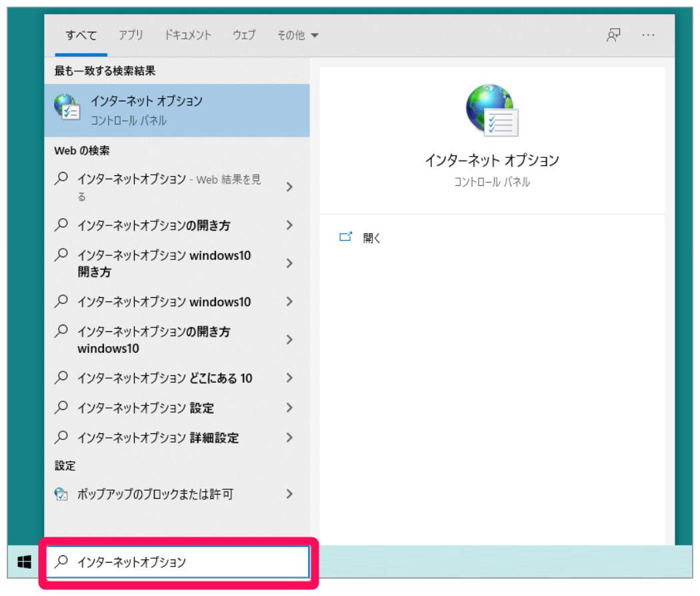Click the icon beside ポップアップのブロックまたは許可

[61, 494]
